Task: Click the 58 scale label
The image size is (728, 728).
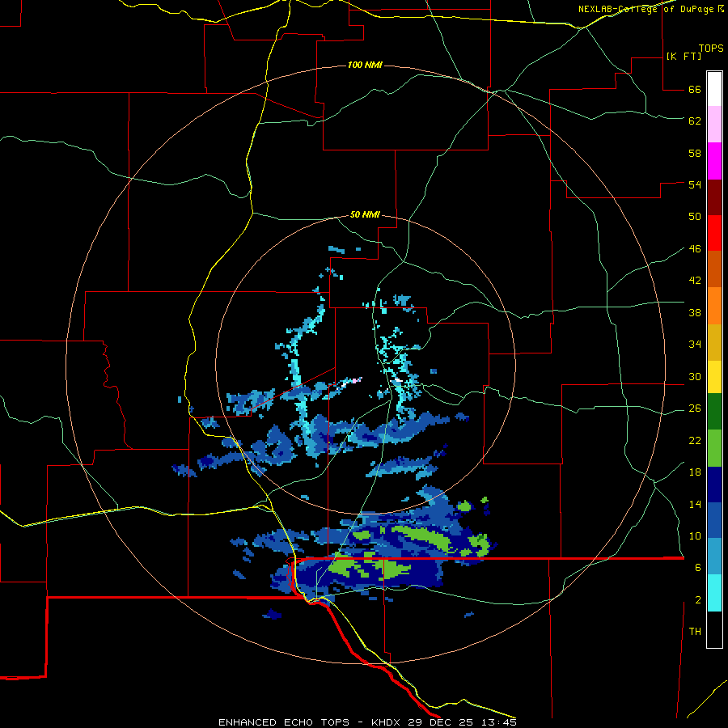Action: point(695,153)
